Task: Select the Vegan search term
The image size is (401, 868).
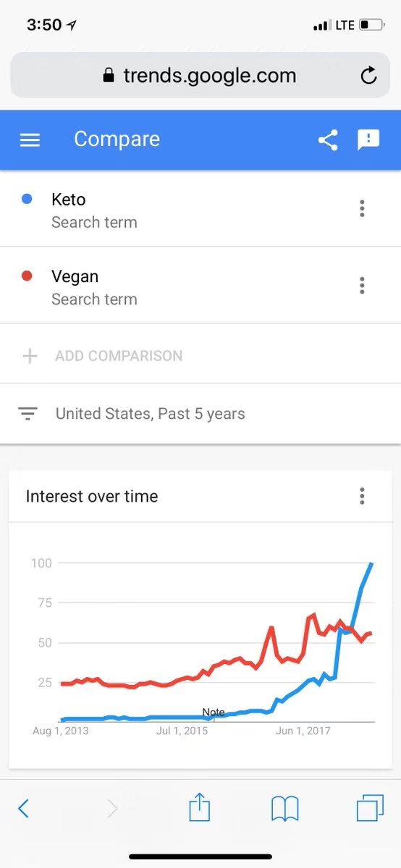Action: (x=200, y=285)
